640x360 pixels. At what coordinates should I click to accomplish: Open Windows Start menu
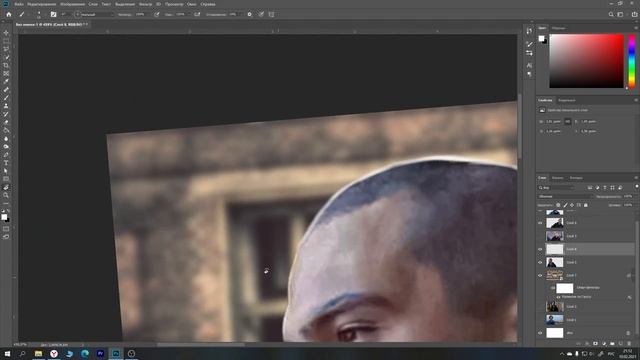(7, 353)
